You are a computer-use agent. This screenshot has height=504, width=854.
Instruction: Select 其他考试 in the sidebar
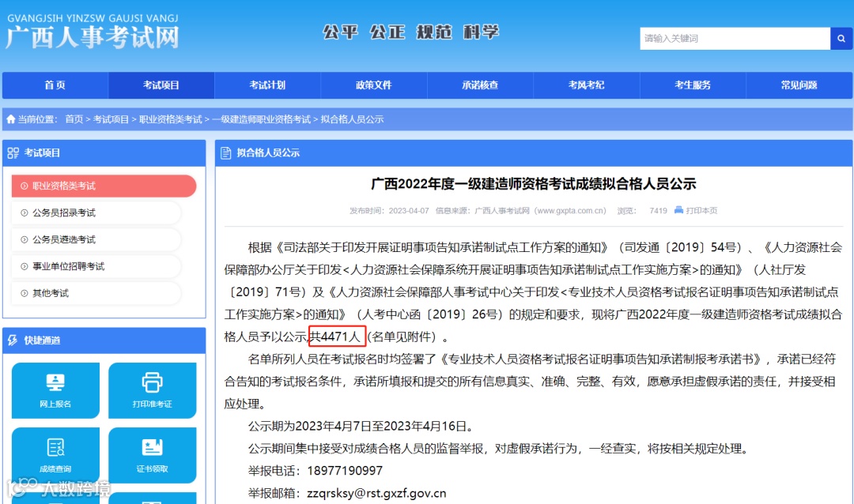(96, 293)
